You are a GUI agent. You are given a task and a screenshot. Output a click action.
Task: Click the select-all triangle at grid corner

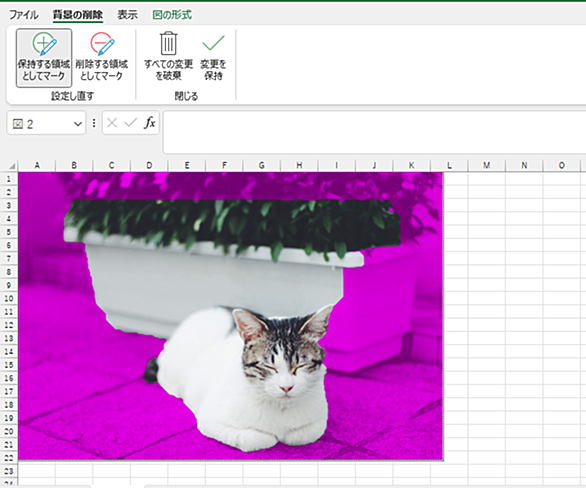coord(12,166)
